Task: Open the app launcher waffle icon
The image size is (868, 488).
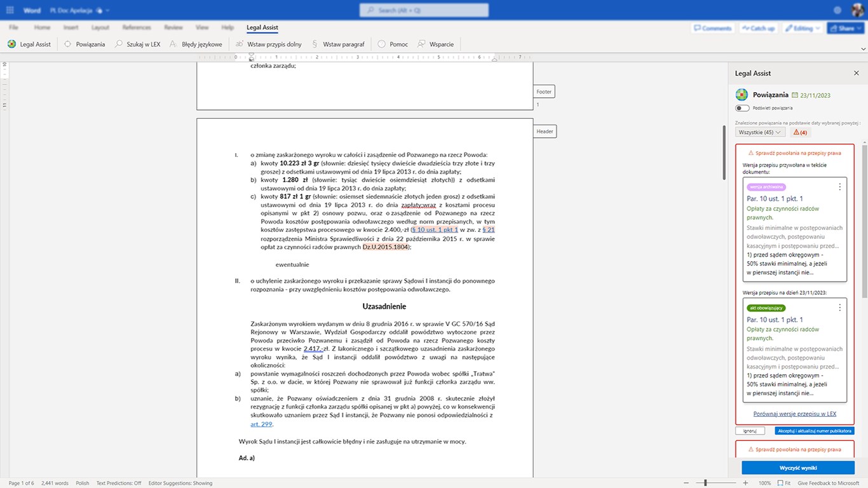Action: pyautogui.click(x=10, y=11)
